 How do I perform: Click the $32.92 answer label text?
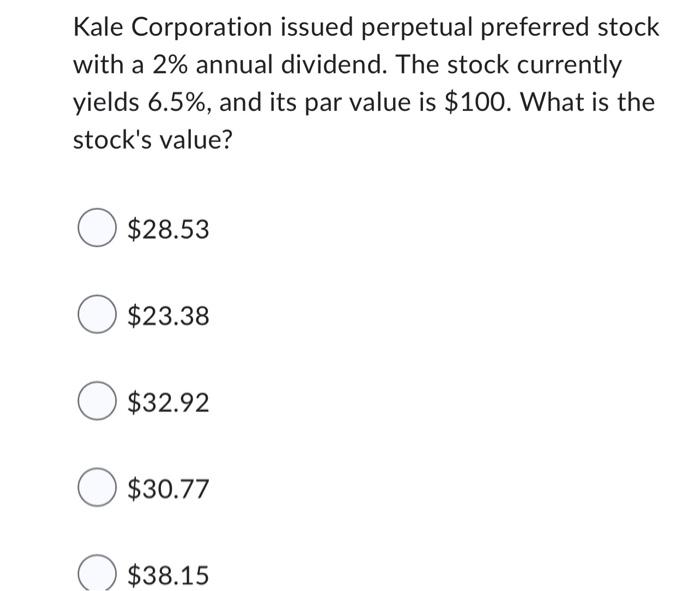point(169,404)
